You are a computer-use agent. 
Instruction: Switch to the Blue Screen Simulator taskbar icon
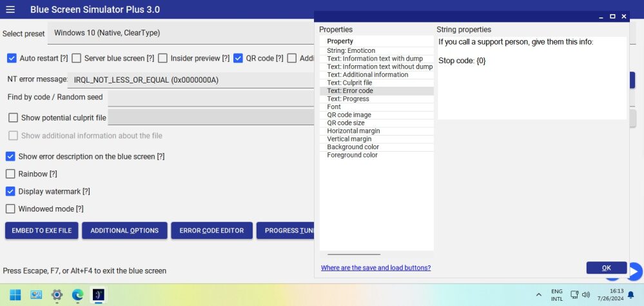[x=98, y=294]
